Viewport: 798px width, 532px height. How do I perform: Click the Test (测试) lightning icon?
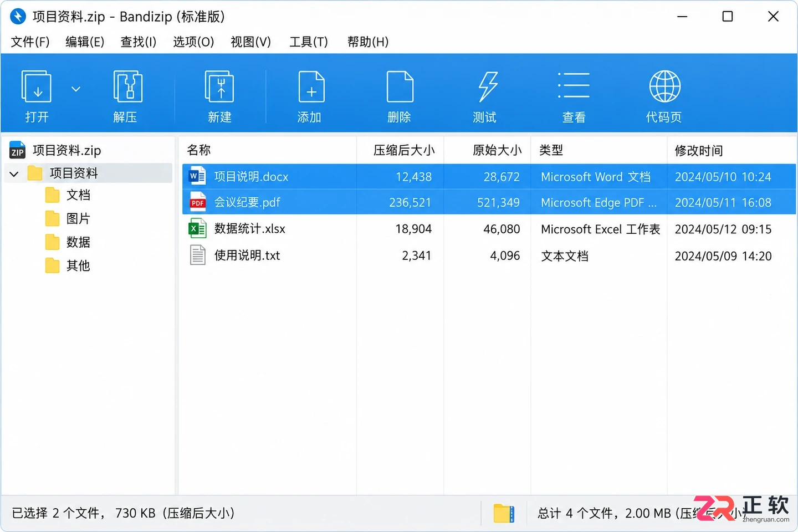(x=488, y=86)
